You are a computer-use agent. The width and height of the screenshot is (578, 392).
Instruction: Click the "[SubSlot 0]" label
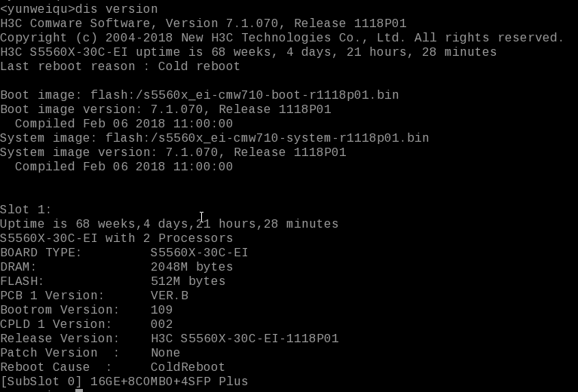41,381
